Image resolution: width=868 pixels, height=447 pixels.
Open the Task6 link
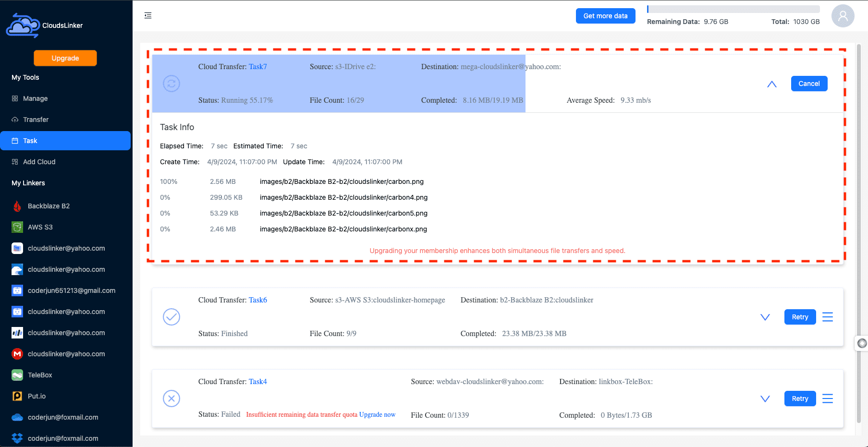258,300
